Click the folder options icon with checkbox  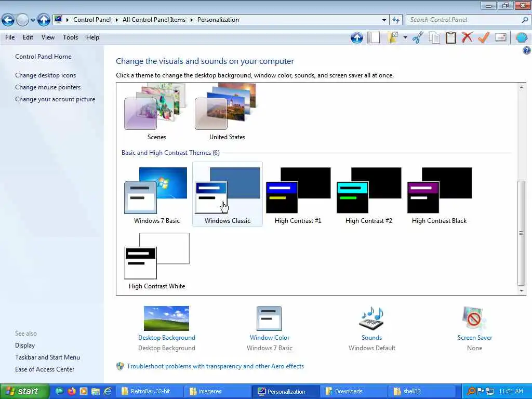(393, 37)
